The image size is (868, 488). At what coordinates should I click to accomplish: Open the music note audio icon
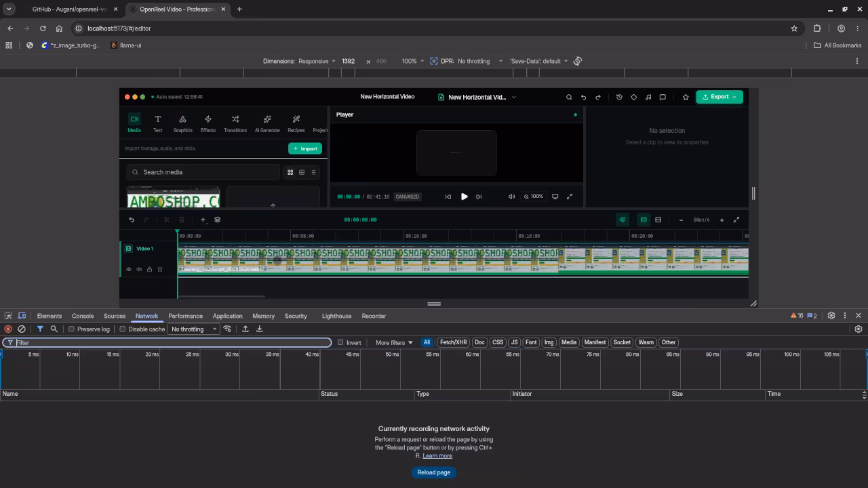(648, 97)
